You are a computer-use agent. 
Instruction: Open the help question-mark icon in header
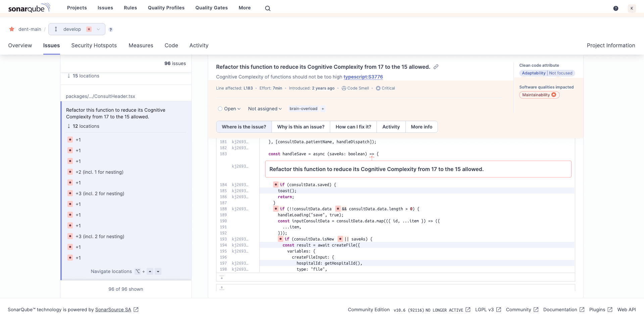(615, 8)
